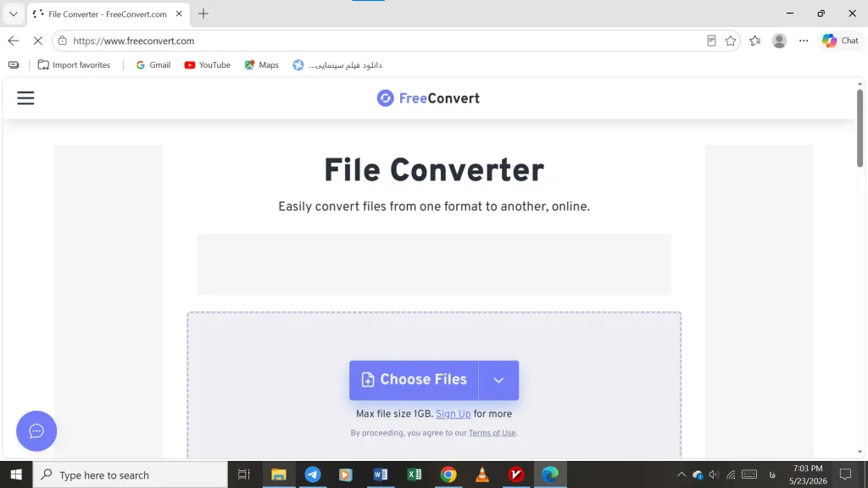
Task: Open the live chat bubble icon
Action: (x=36, y=431)
